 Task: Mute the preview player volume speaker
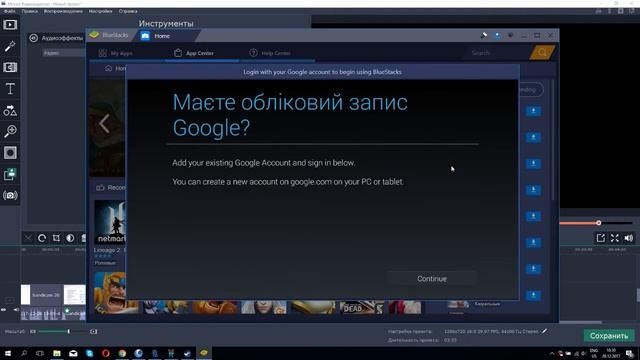coord(629,238)
